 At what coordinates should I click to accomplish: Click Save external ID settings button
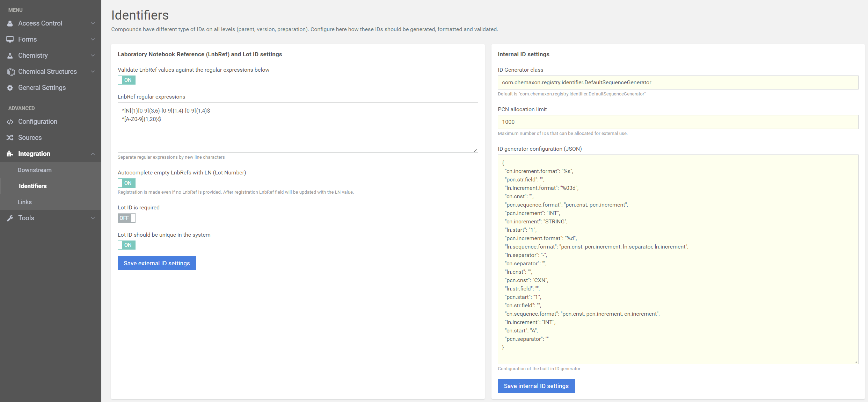click(x=157, y=263)
